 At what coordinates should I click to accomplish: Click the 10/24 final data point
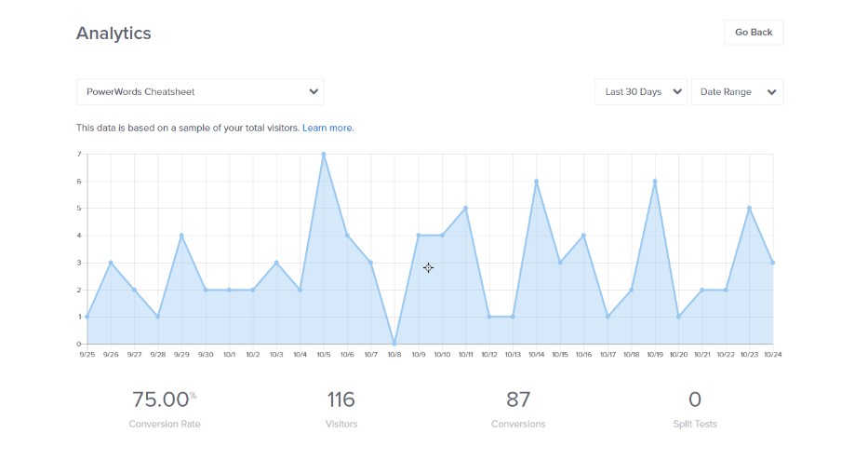[773, 263]
